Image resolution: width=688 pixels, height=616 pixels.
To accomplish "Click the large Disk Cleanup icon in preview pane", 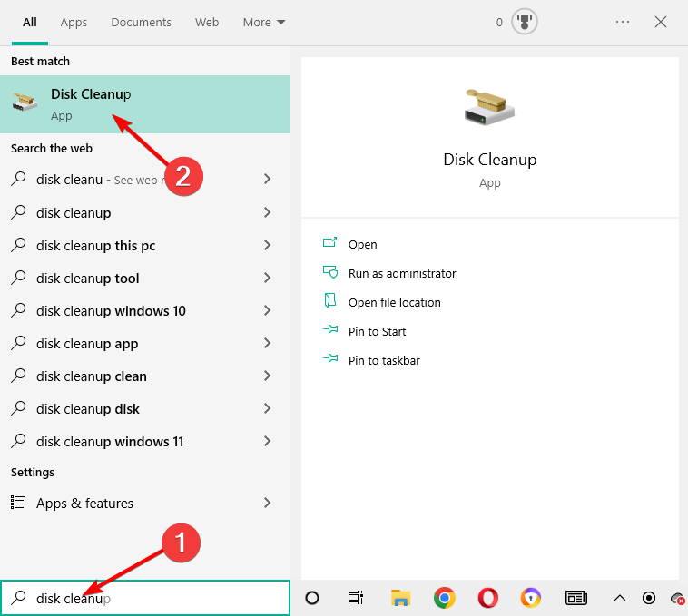I will click(x=489, y=106).
